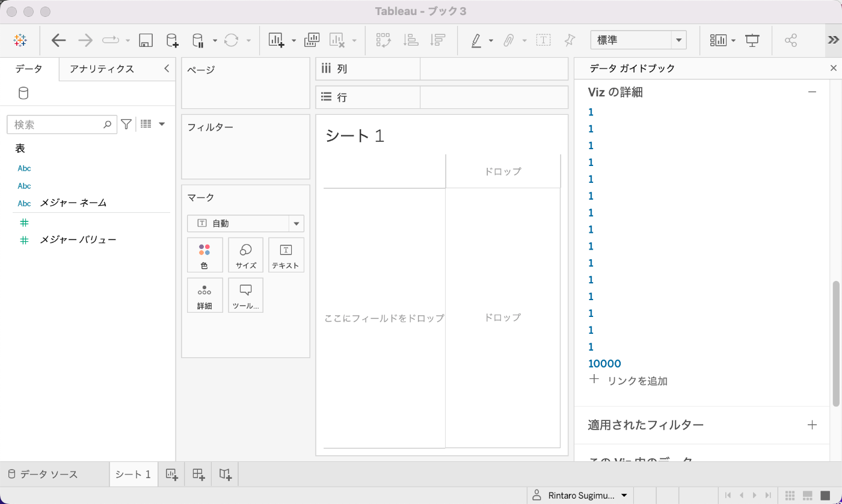Click the view as list icon in Data pane
The height and width of the screenshot is (504, 842).
click(146, 124)
